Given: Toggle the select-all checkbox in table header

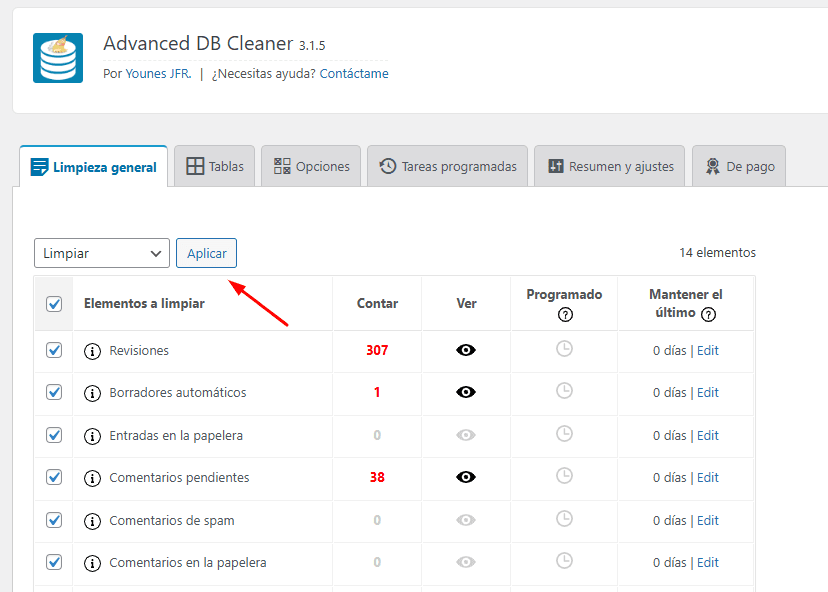Looking at the screenshot, I should pyautogui.click(x=54, y=304).
